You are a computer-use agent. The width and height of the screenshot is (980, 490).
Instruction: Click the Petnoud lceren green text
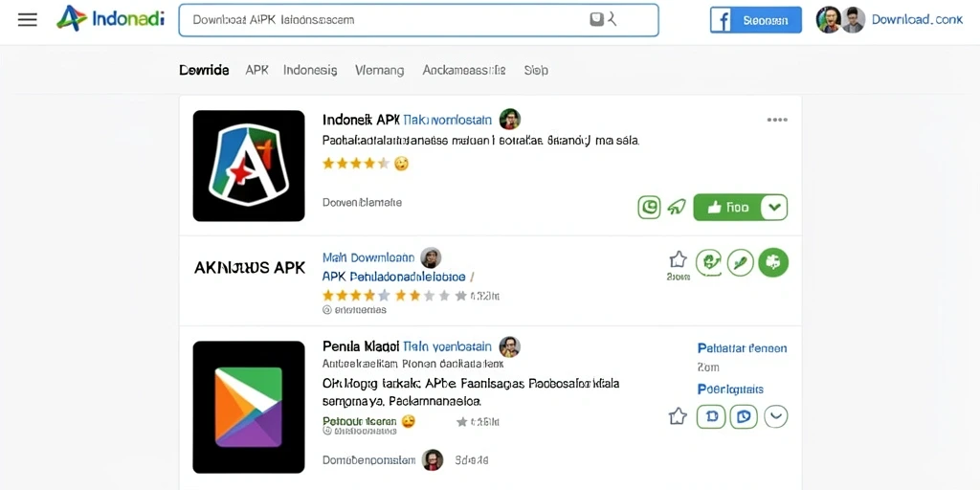click(x=360, y=421)
